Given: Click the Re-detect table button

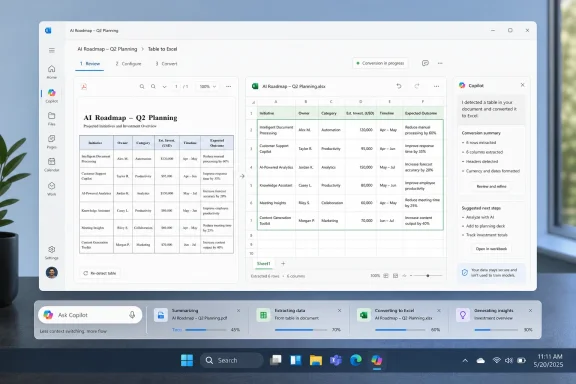Looking at the screenshot, I should [100, 273].
